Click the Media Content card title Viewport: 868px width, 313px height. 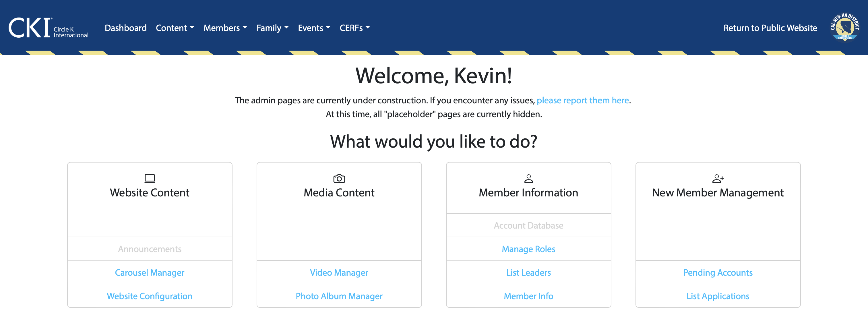(x=339, y=193)
